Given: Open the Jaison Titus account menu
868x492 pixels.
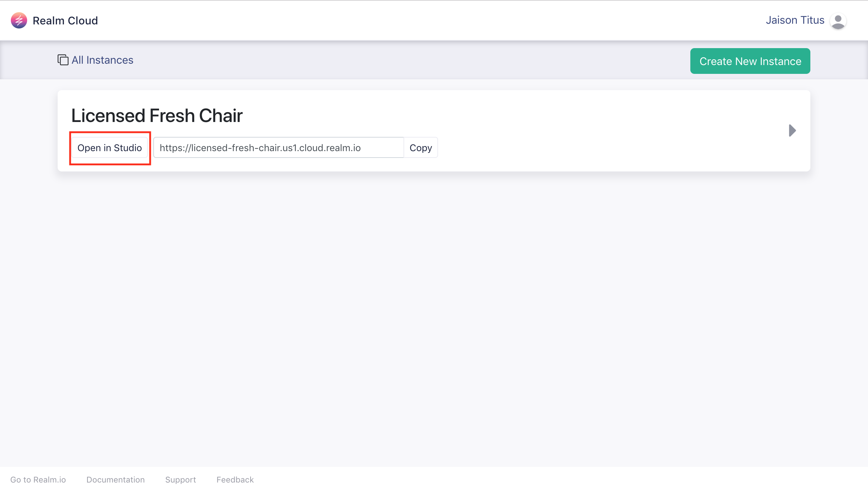Looking at the screenshot, I should [795, 20].
